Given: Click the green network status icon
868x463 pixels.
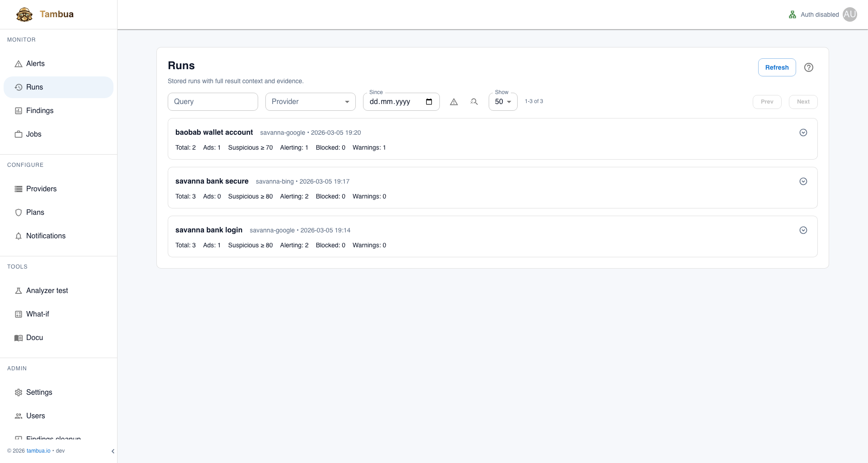Looking at the screenshot, I should tap(792, 14).
